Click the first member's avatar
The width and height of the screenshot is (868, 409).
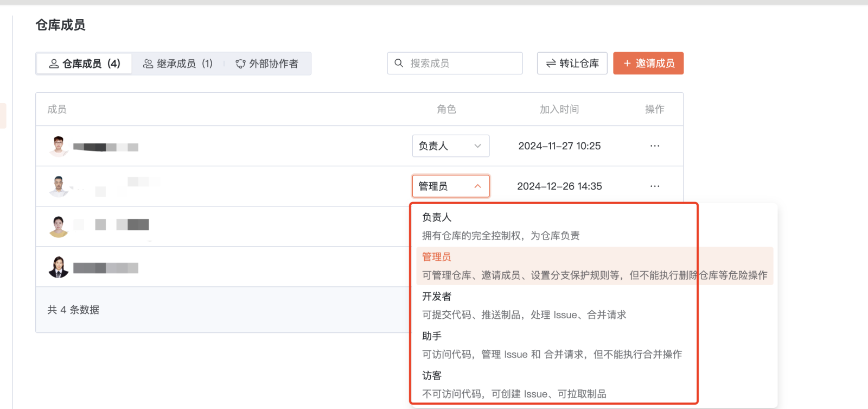(x=59, y=146)
